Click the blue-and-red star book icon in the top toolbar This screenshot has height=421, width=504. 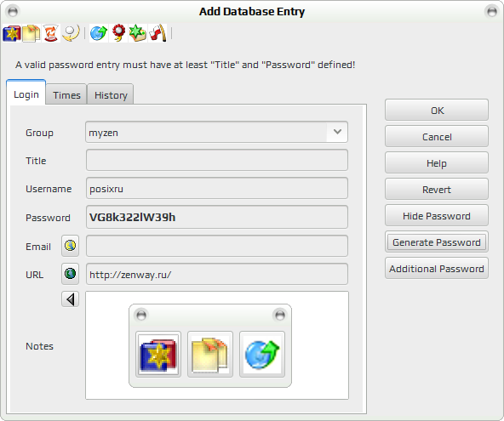[x=12, y=33]
